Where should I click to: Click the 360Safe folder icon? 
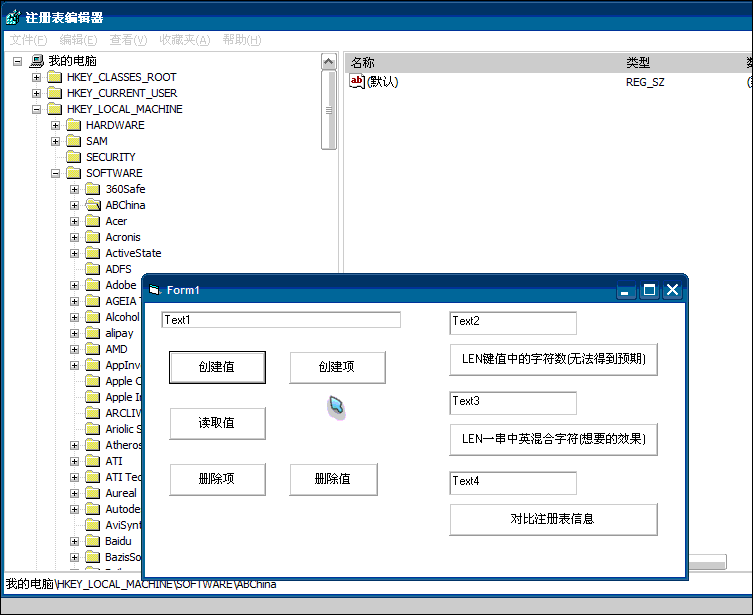pyautogui.click(x=93, y=189)
